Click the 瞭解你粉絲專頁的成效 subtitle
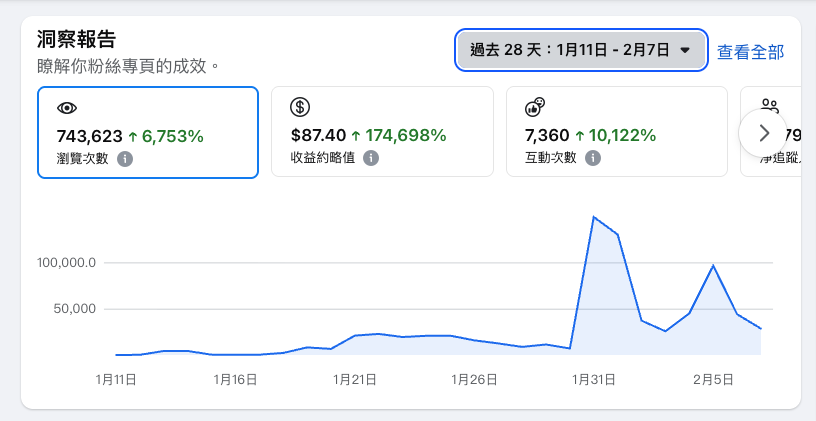The width and height of the screenshot is (816, 421). 129,67
